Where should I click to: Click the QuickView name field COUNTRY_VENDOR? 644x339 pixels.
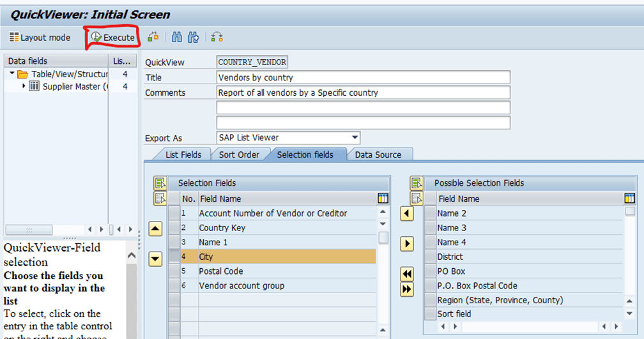click(252, 62)
